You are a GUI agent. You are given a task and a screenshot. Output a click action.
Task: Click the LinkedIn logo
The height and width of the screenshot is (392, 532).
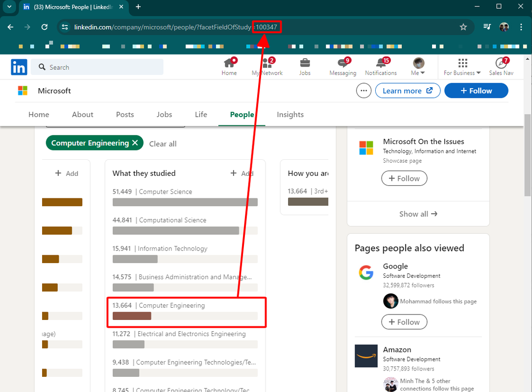(19, 67)
